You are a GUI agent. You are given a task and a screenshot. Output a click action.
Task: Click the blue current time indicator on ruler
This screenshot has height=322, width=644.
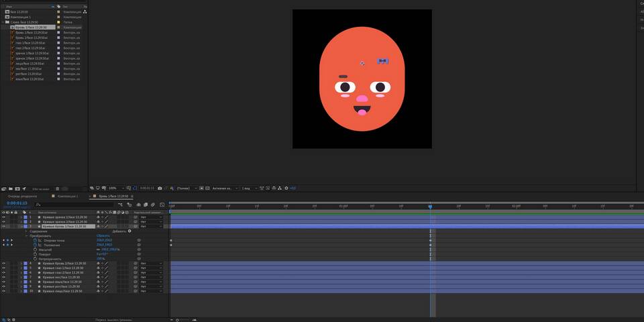point(430,207)
